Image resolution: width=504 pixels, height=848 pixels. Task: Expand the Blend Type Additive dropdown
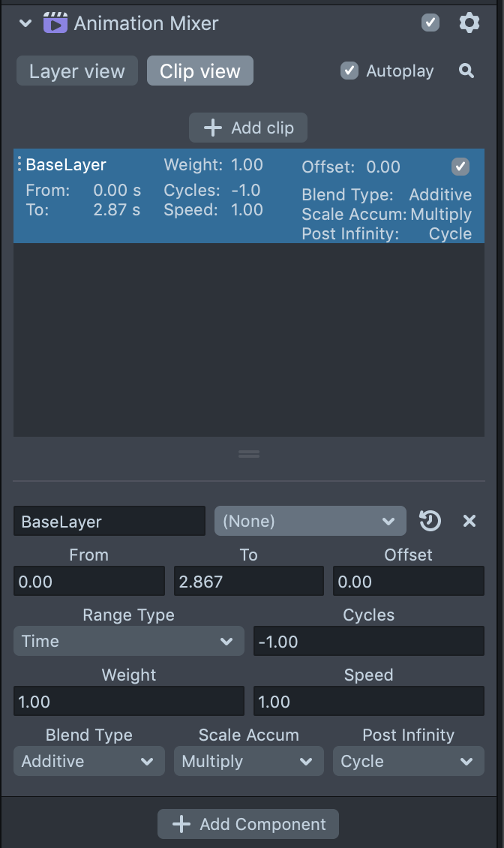(x=88, y=761)
